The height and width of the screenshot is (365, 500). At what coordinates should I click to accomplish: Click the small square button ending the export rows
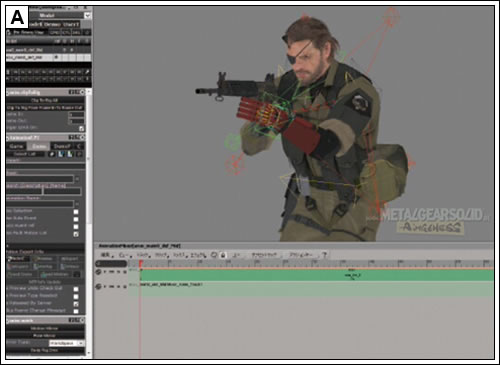(77, 274)
